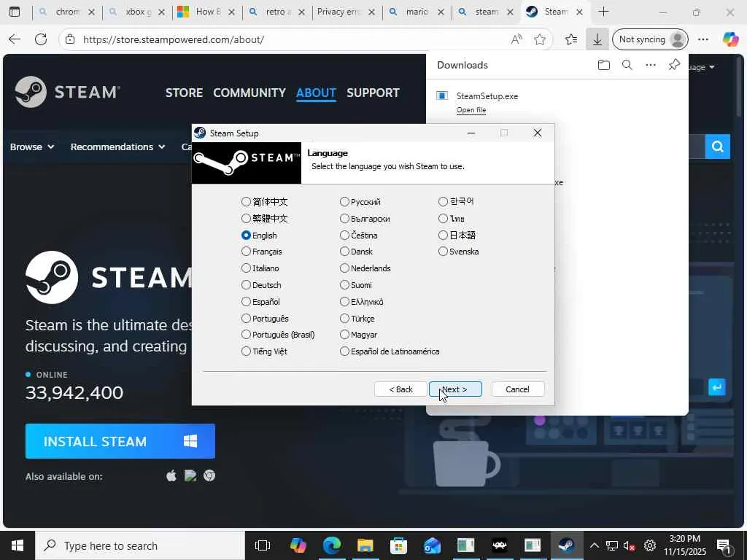Select the Español radio button
This screenshot has width=747, height=560.
pos(246,301)
